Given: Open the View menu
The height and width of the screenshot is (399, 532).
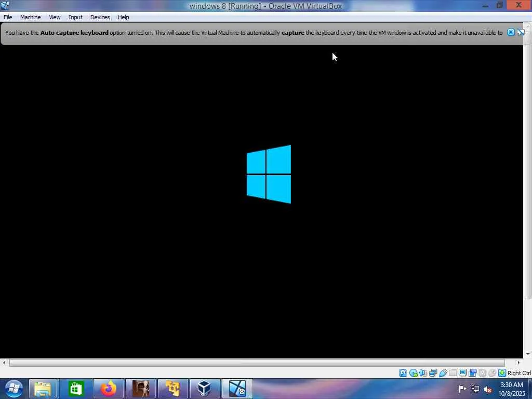Looking at the screenshot, I should pos(54,17).
